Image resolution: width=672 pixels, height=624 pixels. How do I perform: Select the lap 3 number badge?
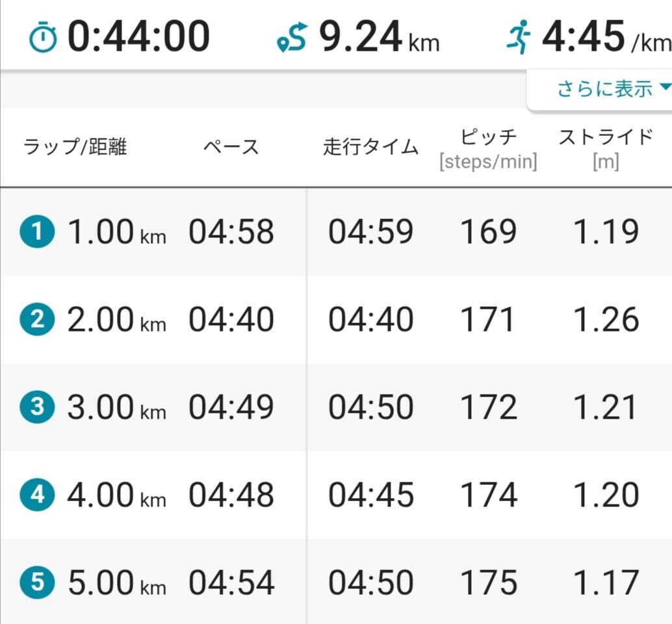(x=37, y=407)
